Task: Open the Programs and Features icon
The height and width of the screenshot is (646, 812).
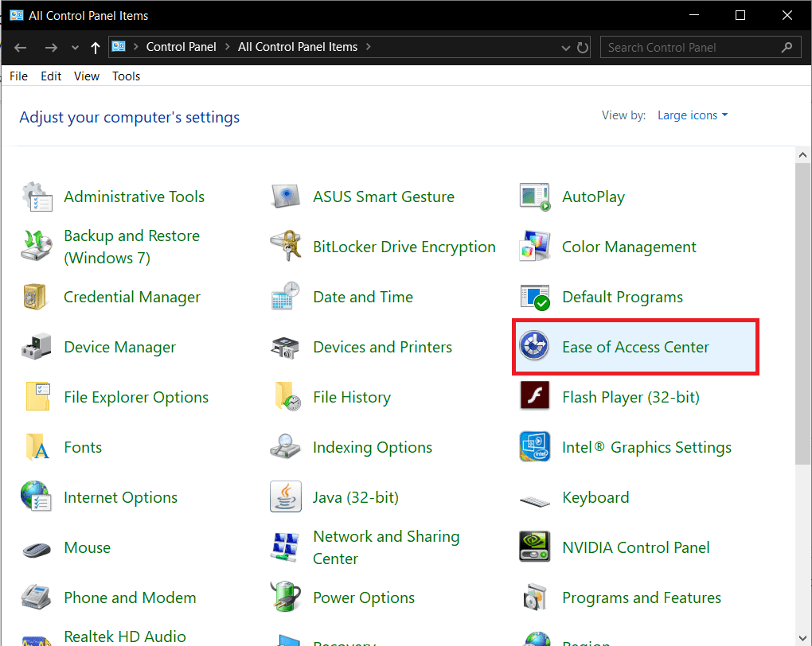Action: pyautogui.click(x=535, y=597)
